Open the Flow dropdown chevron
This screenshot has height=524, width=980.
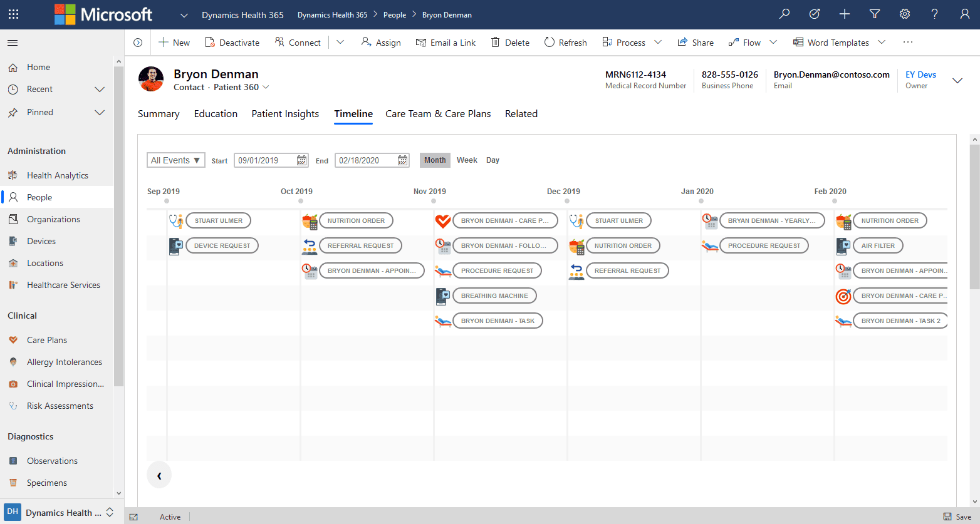(x=773, y=43)
